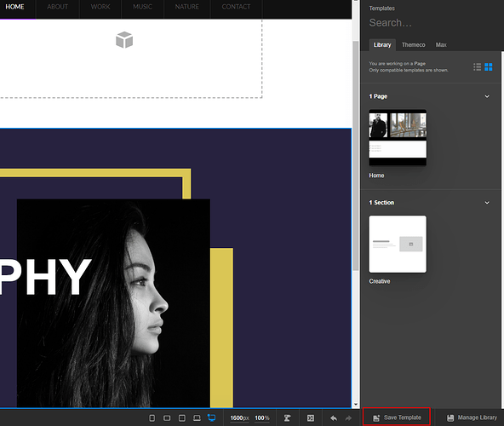
Task: Select the mobile landscape viewport icon
Action: click(x=167, y=418)
